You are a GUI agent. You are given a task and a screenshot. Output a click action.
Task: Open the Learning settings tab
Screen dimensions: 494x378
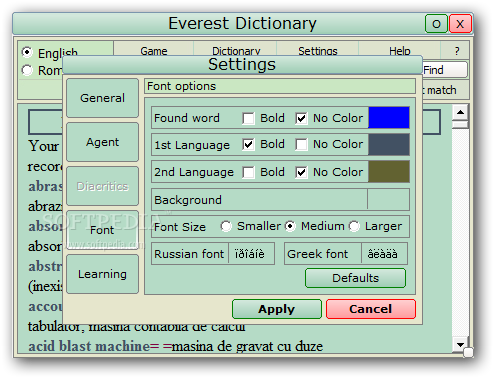tap(102, 274)
